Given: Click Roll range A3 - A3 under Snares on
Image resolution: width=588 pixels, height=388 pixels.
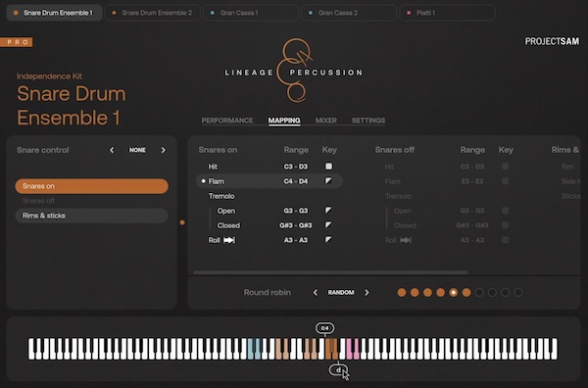Looking at the screenshot, I should tap(296, 240).
